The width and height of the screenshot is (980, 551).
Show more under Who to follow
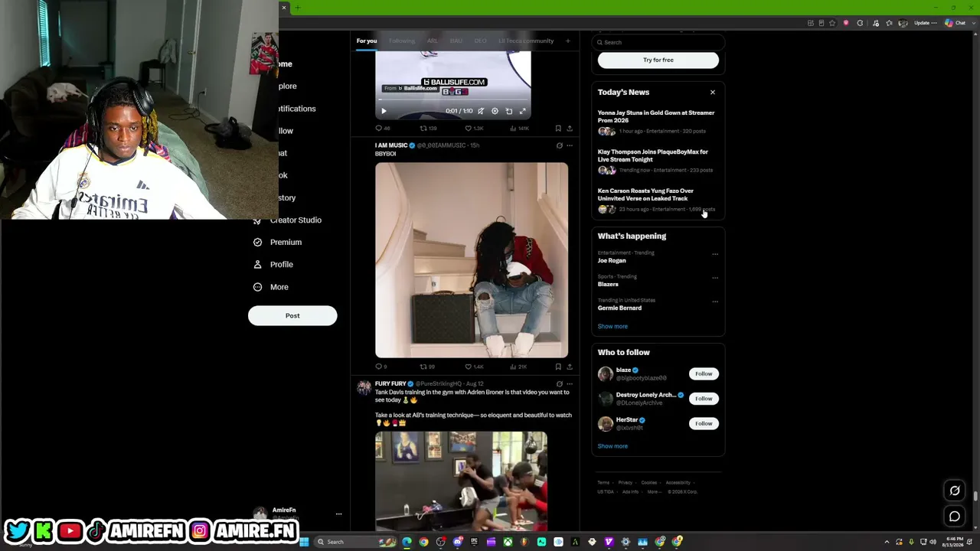tap(612, 446)
